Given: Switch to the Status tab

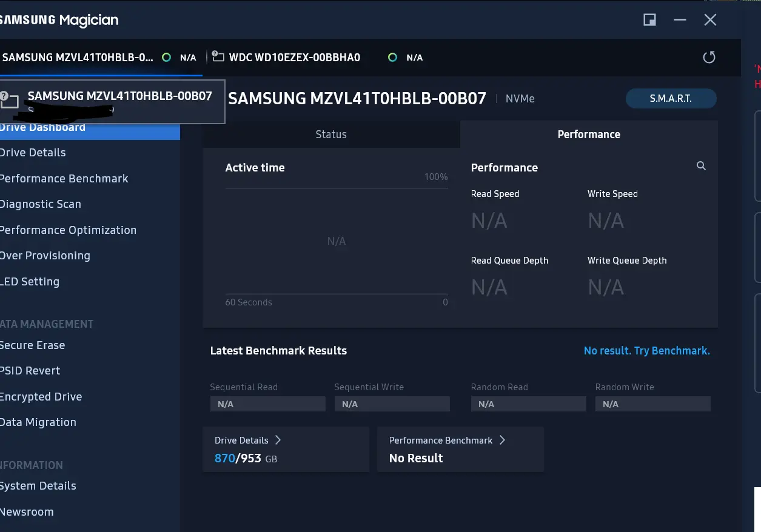Looking at the screenshot, I should click(x=331, y=135).
